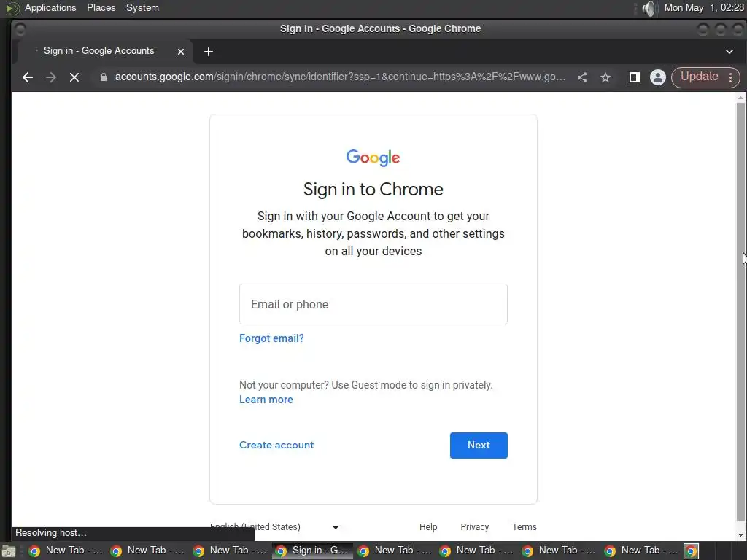Expand the language dropdown arrow
This screenshot has height=560, width=747.
(x=336, y=527)
